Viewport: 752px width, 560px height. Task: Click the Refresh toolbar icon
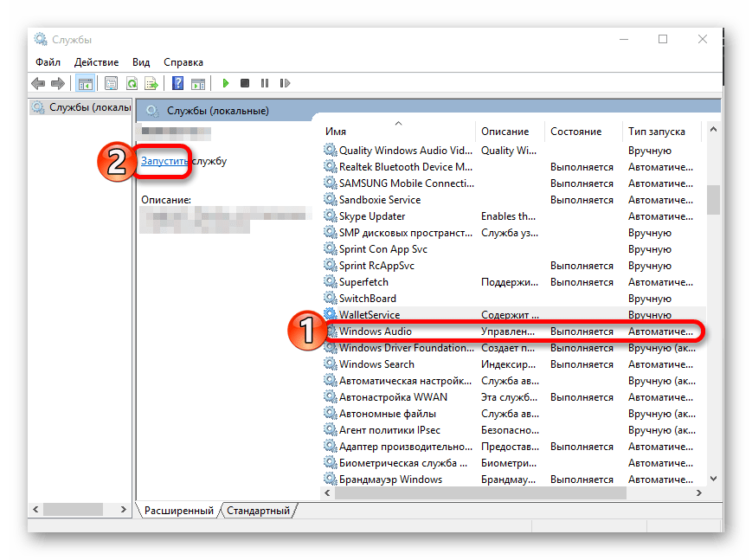[132, 83]
